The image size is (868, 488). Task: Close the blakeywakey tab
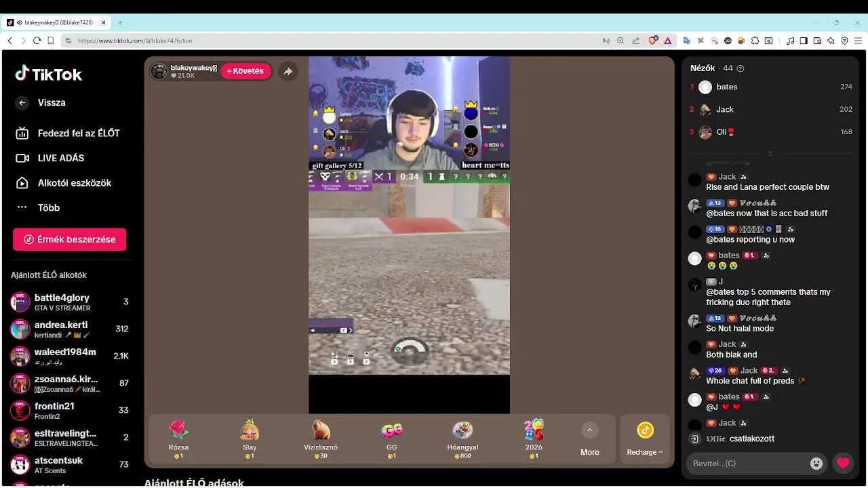104,22
